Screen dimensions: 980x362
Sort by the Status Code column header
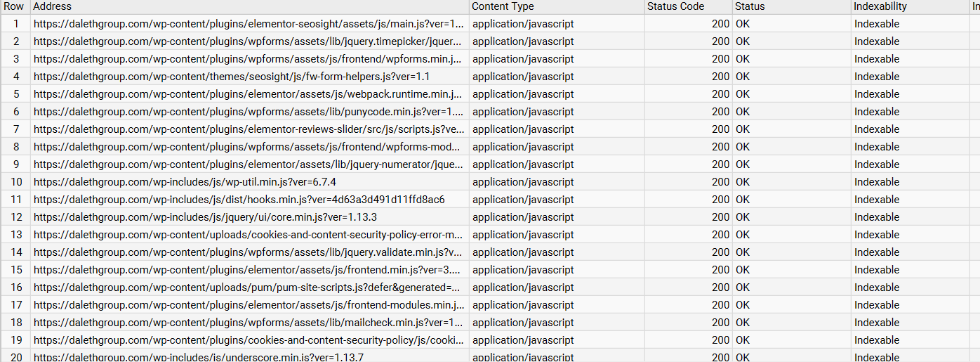688,6
